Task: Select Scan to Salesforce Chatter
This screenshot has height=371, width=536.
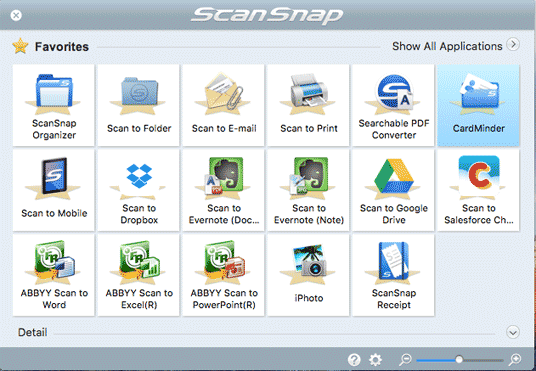Action: tap(478, 190)
